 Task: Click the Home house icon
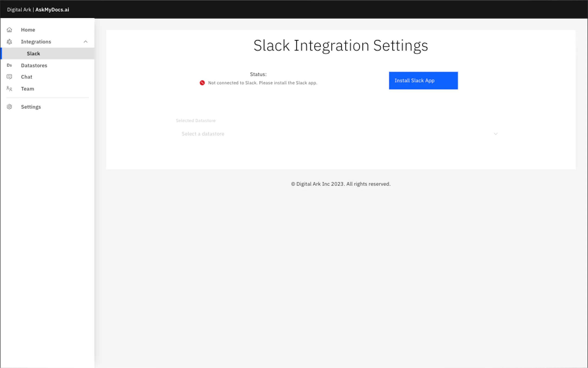click(x=9, y=30)
